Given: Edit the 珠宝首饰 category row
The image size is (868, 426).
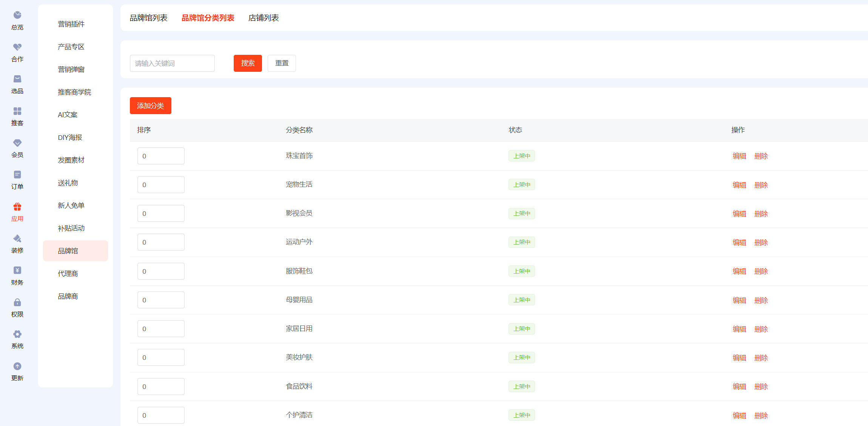Looking at the screenshot, I should [739, 156].
